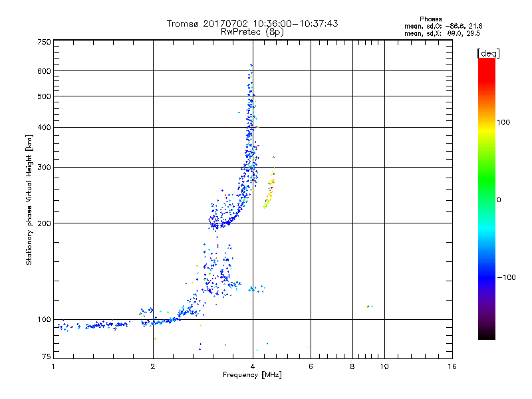Click the colorbar tick label '-100'

[506, 277]
